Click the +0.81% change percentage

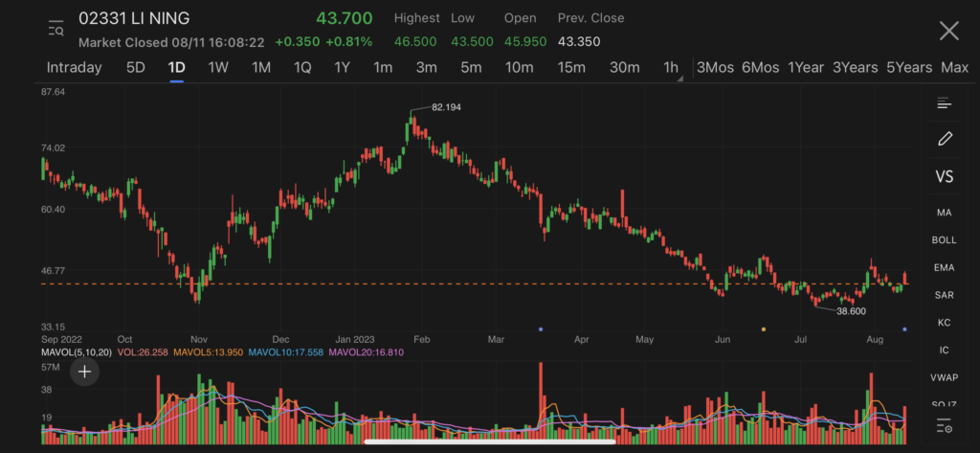(349, 42)
